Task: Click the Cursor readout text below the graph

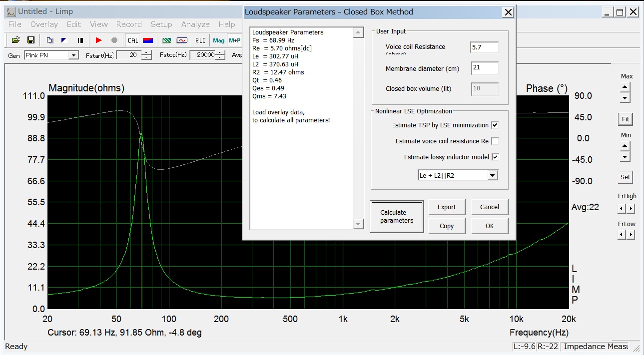Action: 125,333
